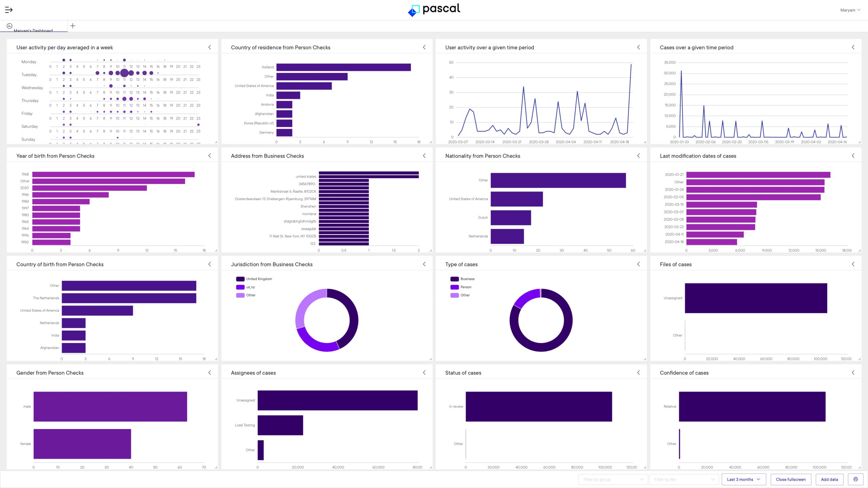Toggle us_ny legend item in Jurisdiction chart
This screenshot has height=488, width=868.
[250, 287]
